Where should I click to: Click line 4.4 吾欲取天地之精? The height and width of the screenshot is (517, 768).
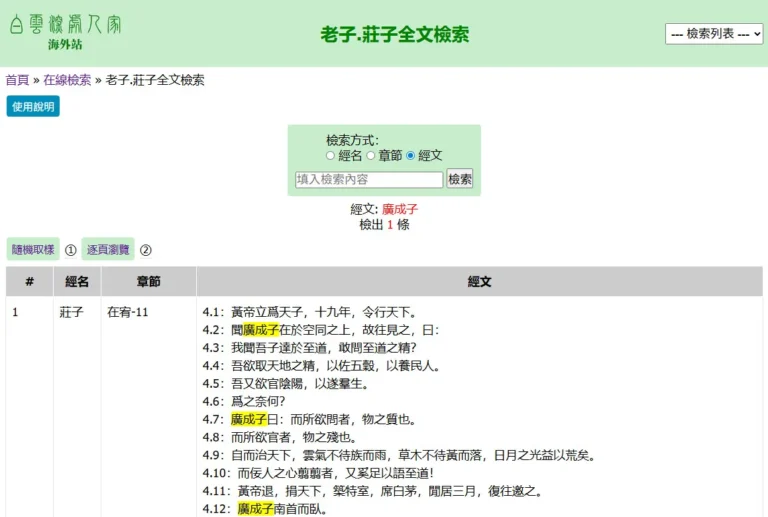pos(321,366)
